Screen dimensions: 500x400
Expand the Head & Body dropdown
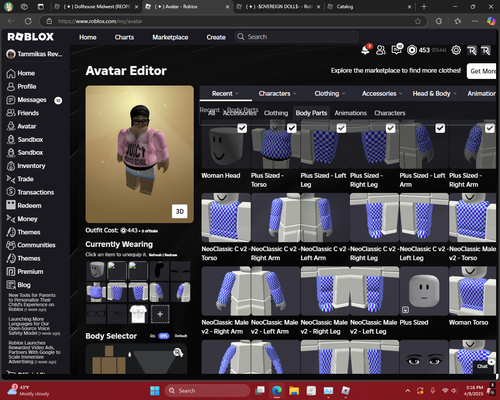coord(435,94)
